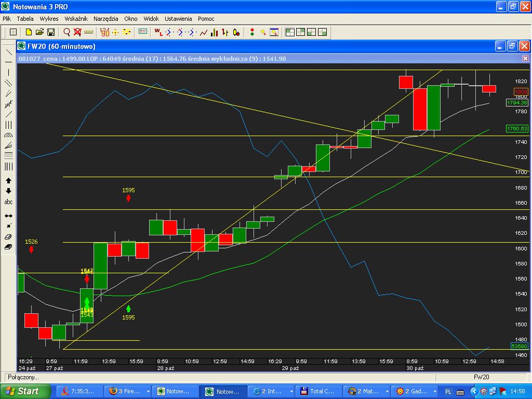Click the Połączony... status bar text

[23, 377]
